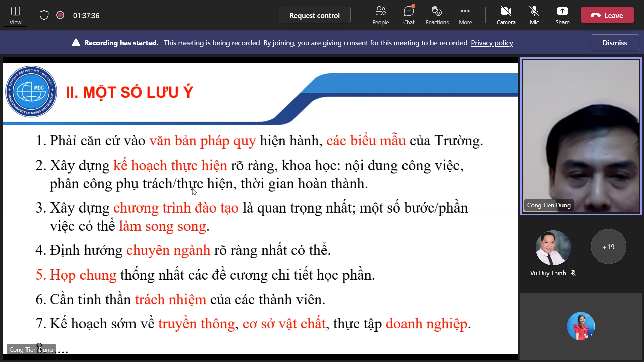The height and width of the screenshot is (362, 644).
Task: Open the People participants panel
Action: 380,15
